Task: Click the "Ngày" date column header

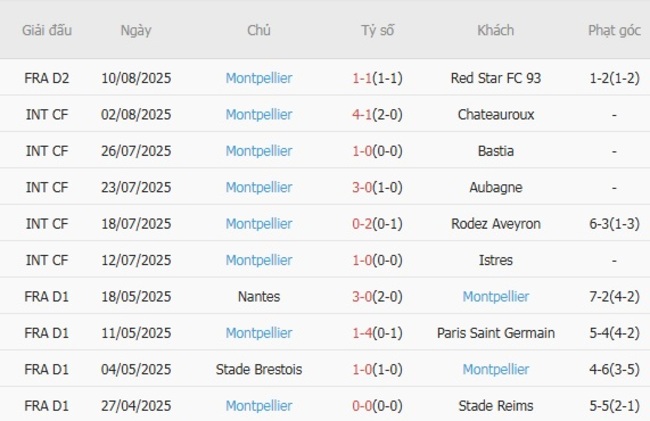Action: click(136, 30)
